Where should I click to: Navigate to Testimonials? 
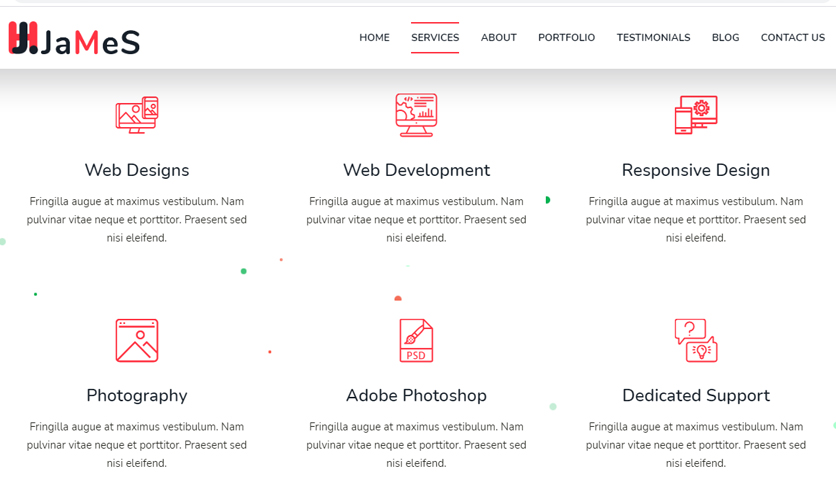click(654, 37)
